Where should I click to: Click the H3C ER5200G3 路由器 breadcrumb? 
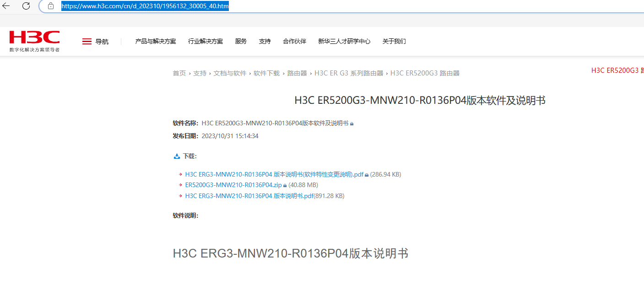click(x=425, y=73)
